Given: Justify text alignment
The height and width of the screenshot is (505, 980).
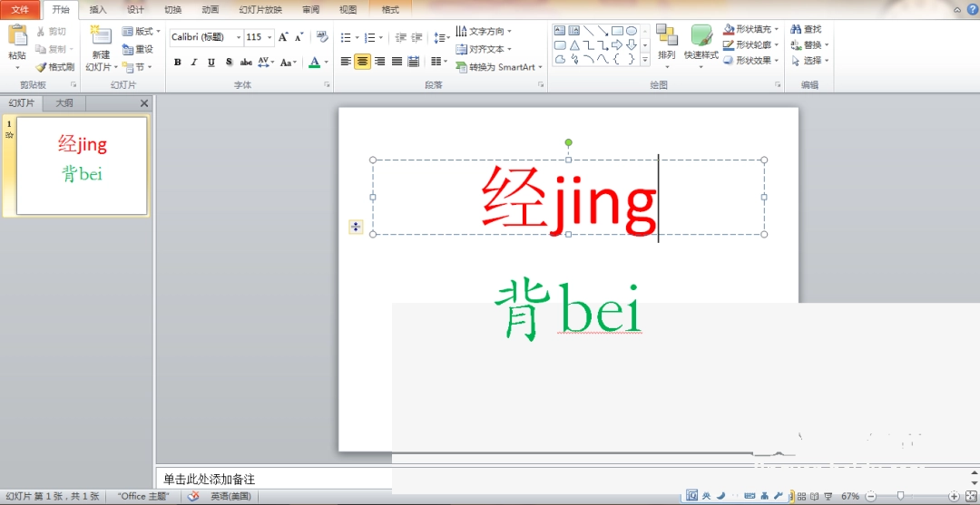Looking at the screenshot, I should pyautogui.click(x=397, y=61).
